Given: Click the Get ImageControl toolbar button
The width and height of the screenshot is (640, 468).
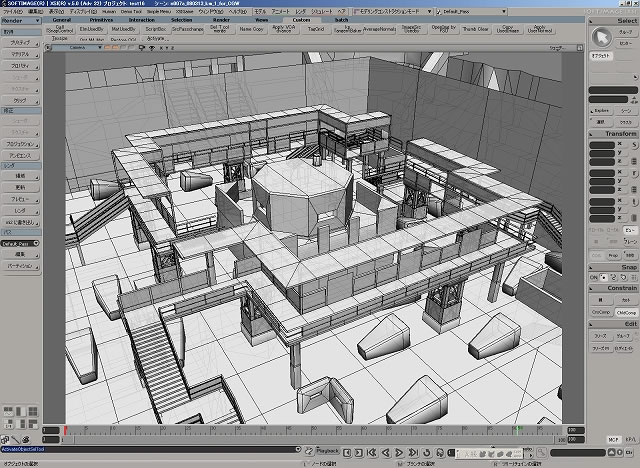Looking at the screenshot, I should click(x=60, y=29).
